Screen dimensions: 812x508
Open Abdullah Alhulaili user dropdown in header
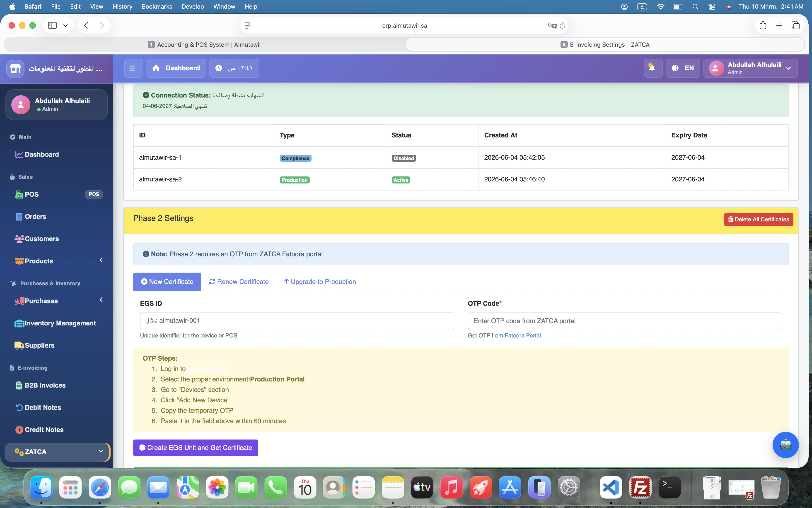click(x=750, y=68)
